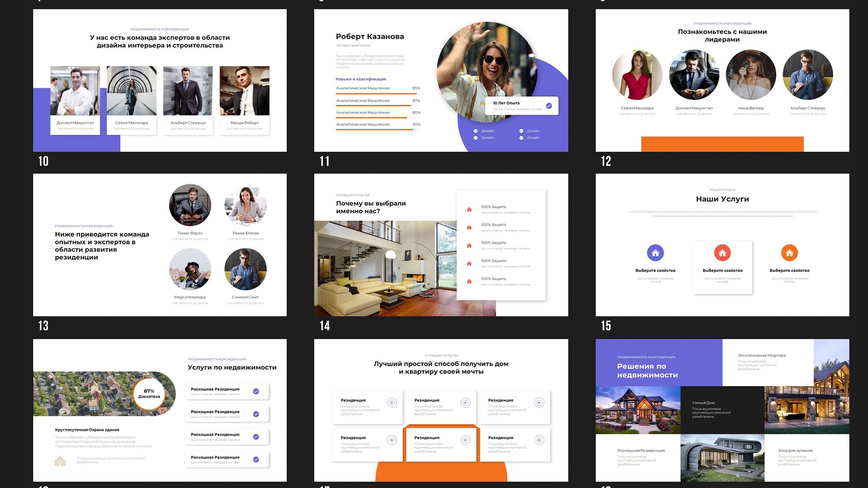Click the slide number 14 label
The image size is (868, 488).
pos(325,326)
